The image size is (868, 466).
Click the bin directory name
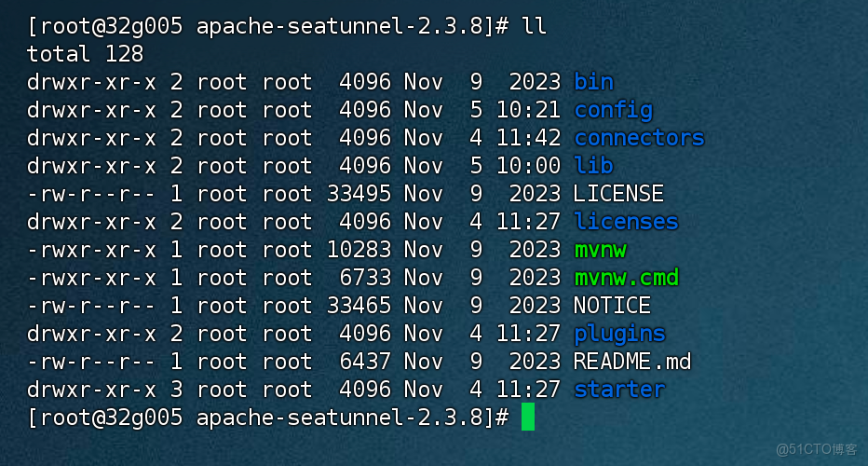pos(593,82)
